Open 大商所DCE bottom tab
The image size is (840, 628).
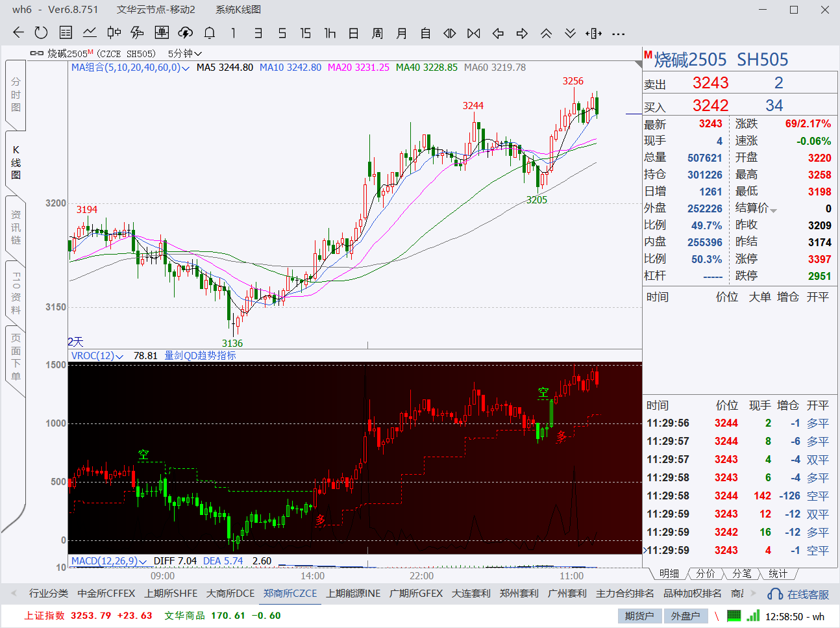(x=230, y=594)
